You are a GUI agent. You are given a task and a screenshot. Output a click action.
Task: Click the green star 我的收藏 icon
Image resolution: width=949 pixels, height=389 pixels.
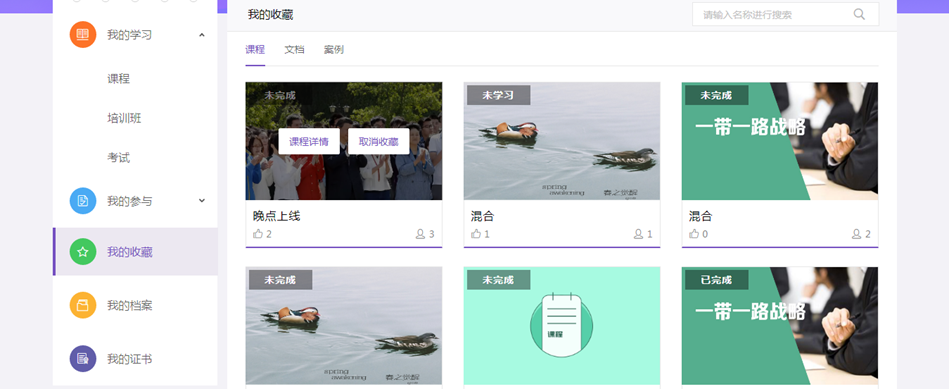click(83, 252)
